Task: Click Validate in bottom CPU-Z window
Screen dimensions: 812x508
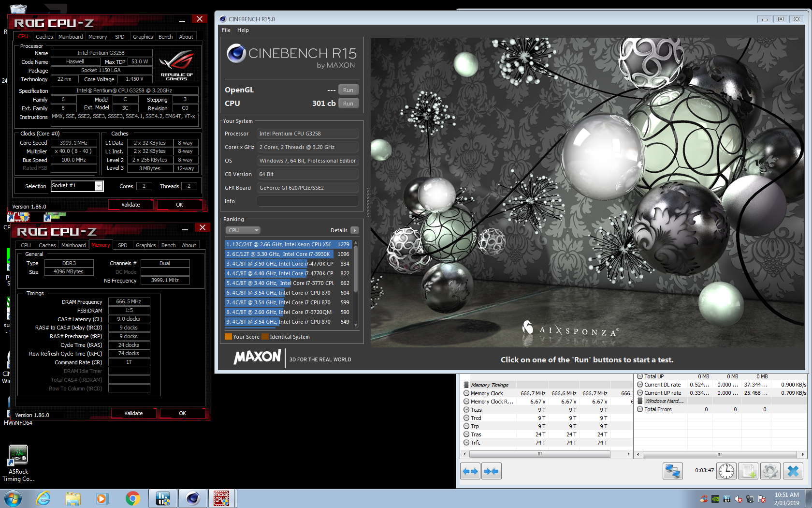Action: click(133, 413)
